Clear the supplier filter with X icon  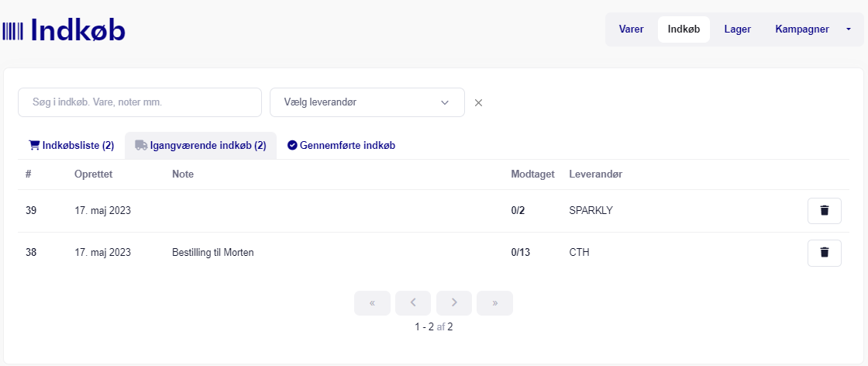478,102
